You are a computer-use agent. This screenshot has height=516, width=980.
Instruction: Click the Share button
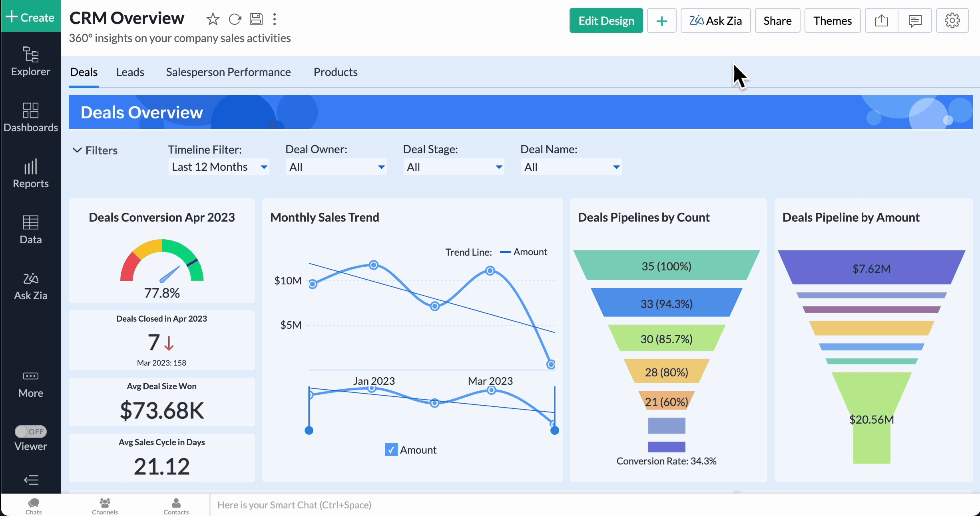click(777, 20)
